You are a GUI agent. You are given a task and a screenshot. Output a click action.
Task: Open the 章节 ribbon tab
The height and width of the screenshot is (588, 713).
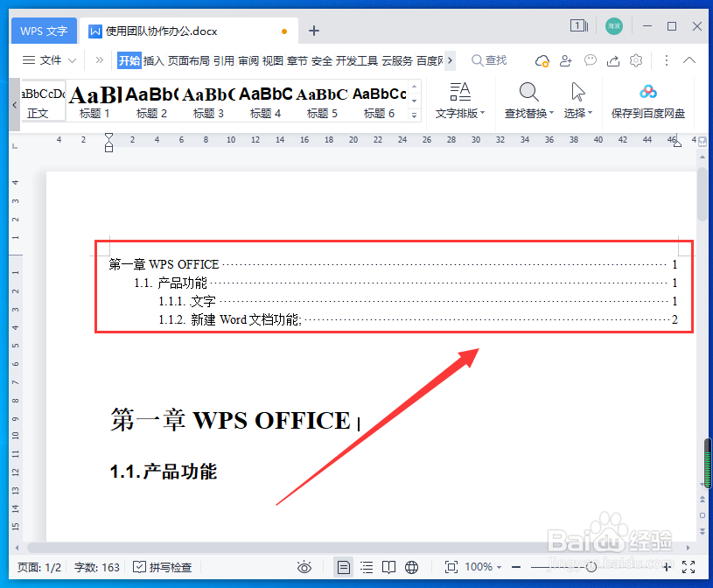[x=297, y=60]
